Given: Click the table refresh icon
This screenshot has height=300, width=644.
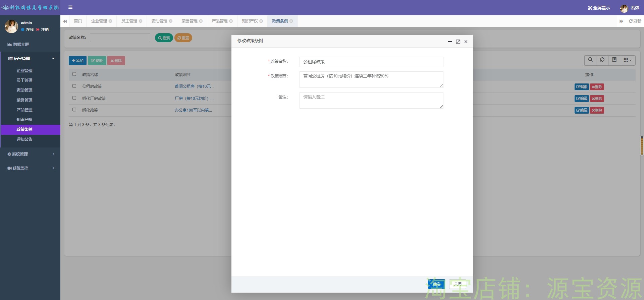Looking at the screenshot, I should pos(602,60).
